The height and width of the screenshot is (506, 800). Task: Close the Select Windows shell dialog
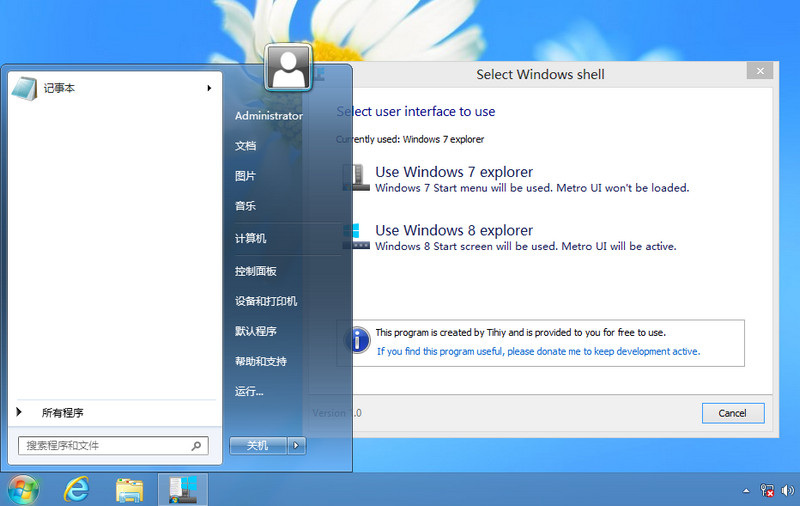coord(760,71)
